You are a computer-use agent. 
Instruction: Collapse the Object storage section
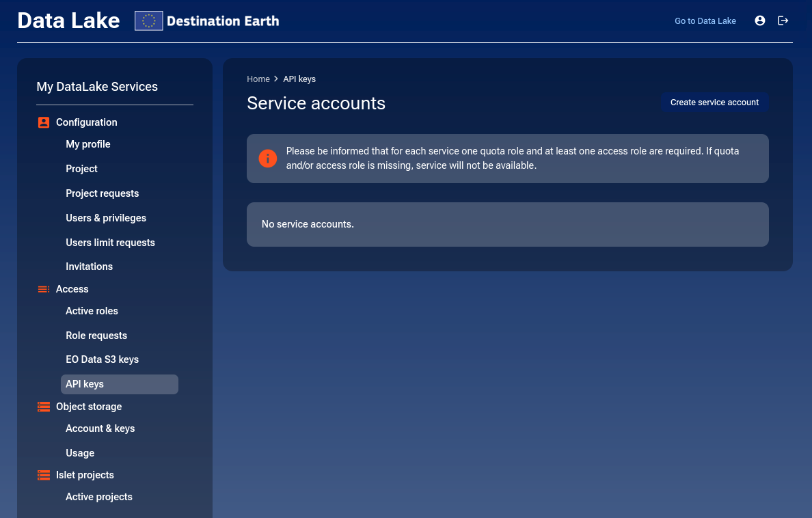89,406
